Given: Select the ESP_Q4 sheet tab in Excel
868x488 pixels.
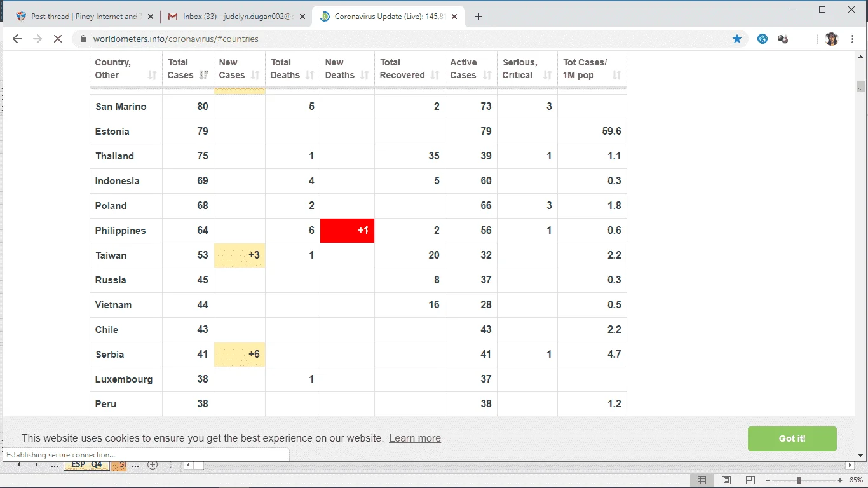Looking at the screenshot, I should 86,464.
